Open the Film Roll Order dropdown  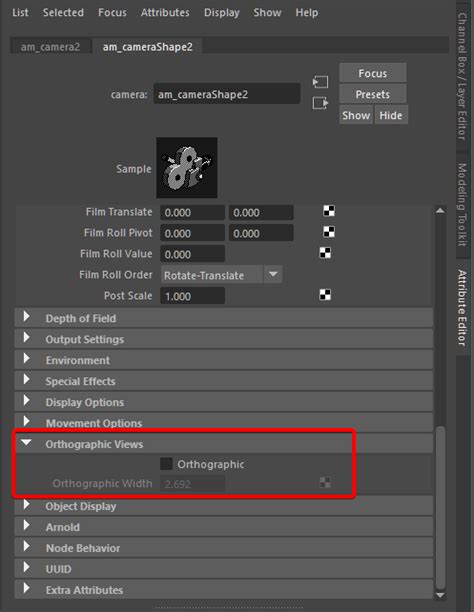(221, 275)
